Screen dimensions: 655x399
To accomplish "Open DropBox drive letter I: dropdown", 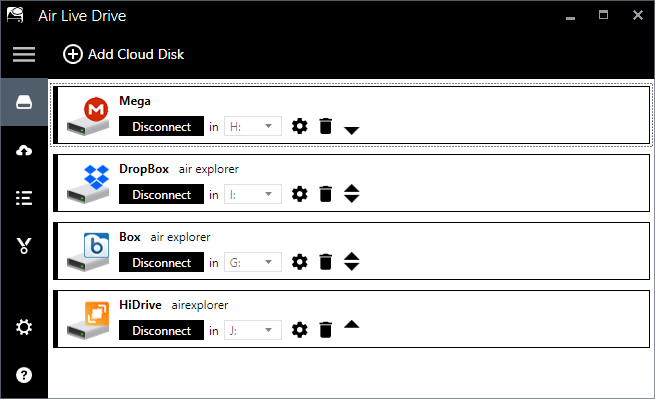I will point(253,194).
